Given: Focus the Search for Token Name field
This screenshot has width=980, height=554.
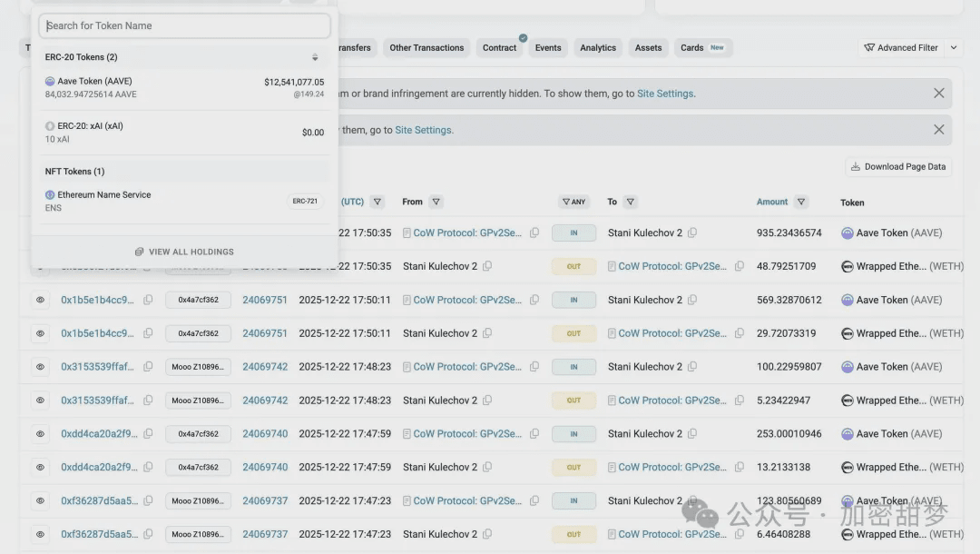Looking at the screenshot, I should tap(184, 25).
